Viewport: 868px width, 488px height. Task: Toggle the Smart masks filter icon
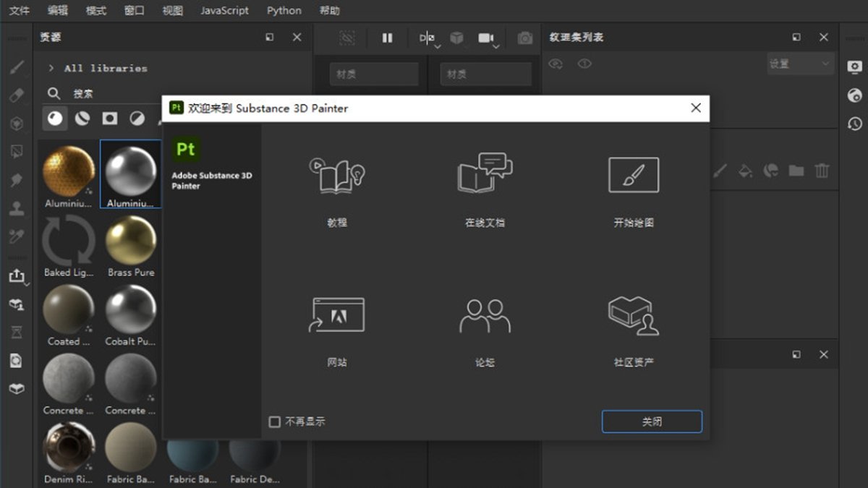pos(109,118)
